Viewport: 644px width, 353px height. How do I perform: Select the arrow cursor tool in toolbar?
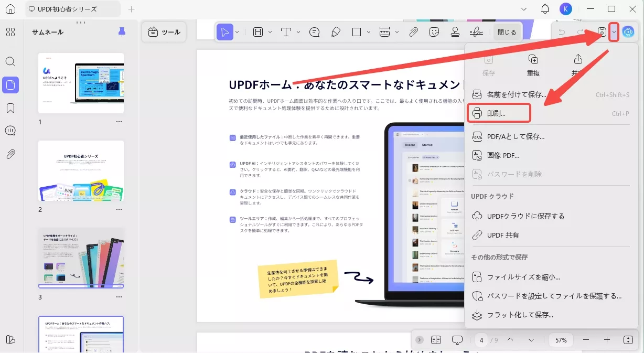[x=225, y=32]
